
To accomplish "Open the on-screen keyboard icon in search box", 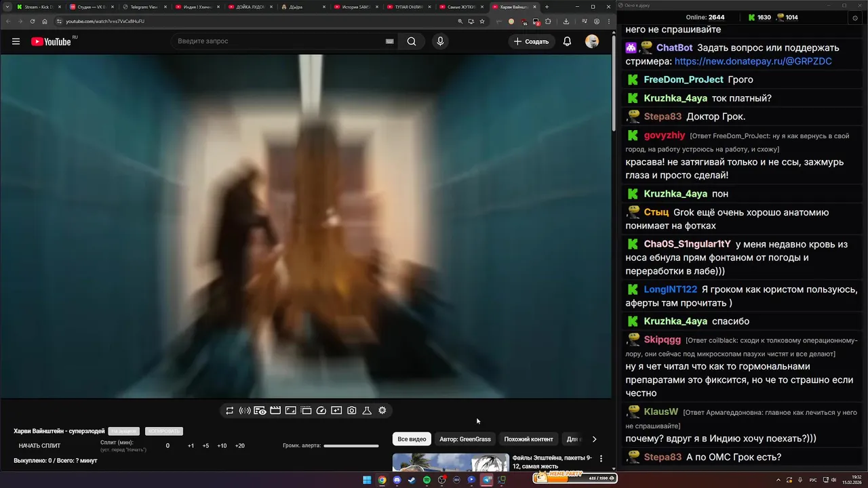I will 389,41.
